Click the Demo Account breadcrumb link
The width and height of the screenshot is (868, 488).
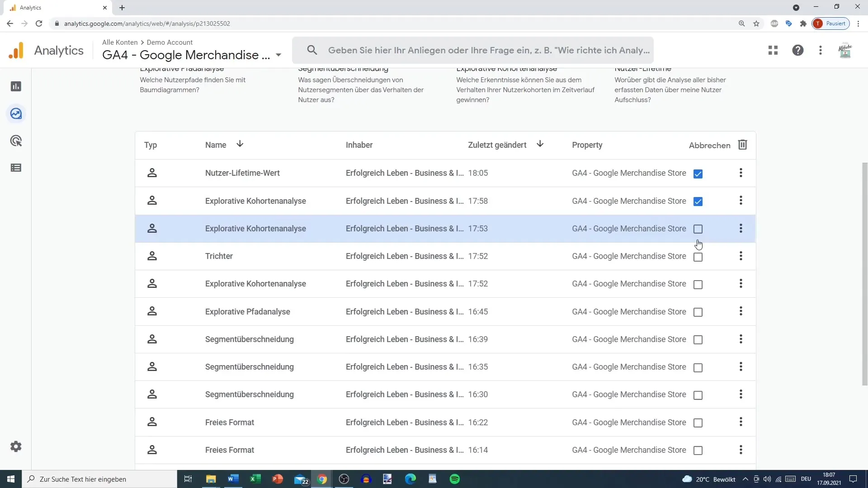tap(170, 42)
